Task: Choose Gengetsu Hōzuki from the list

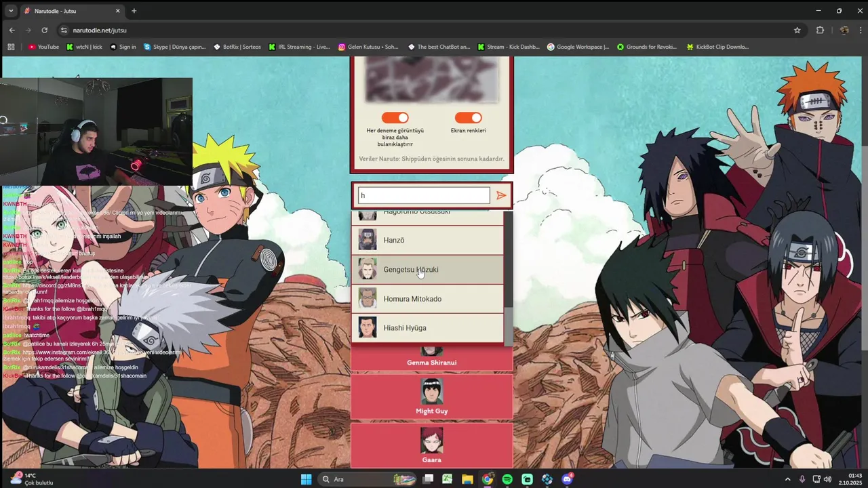Action: [428, 269]
